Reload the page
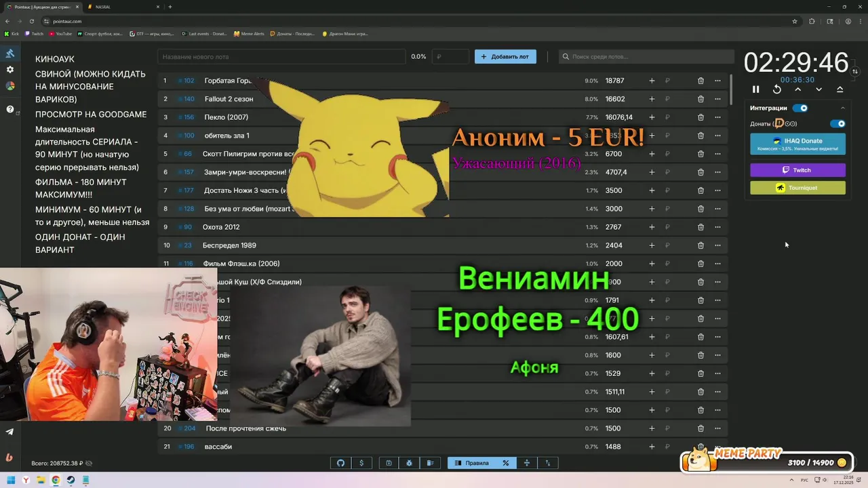This screenshot has height=488, width=868. (32, 21)
